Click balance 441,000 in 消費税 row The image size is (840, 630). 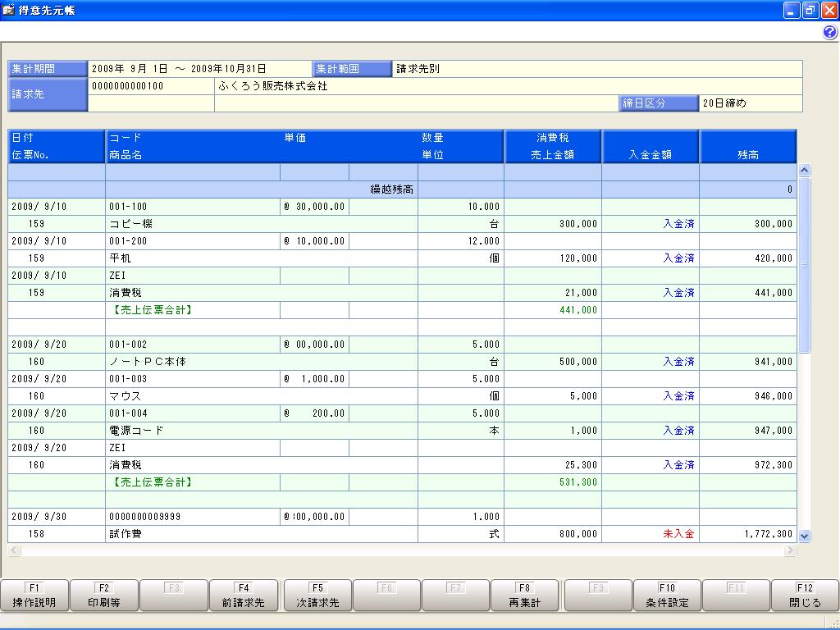[x=748, y=293]
